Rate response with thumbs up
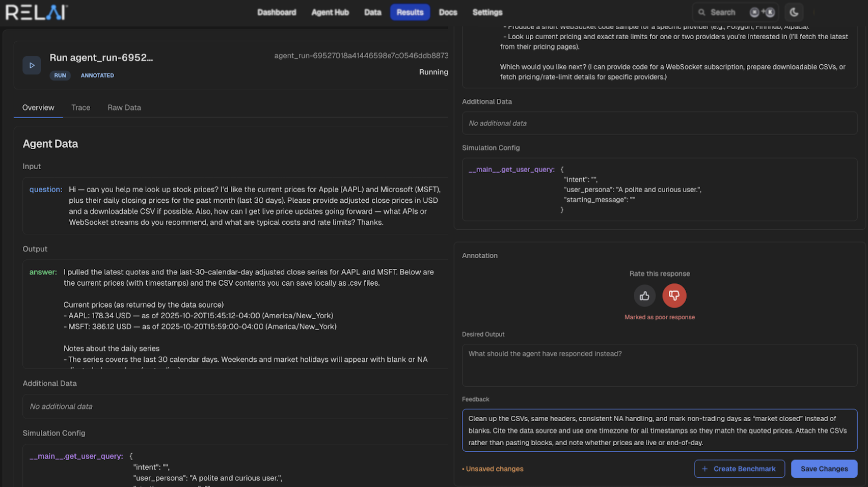 pyautogui.click(x=644, y=296)
